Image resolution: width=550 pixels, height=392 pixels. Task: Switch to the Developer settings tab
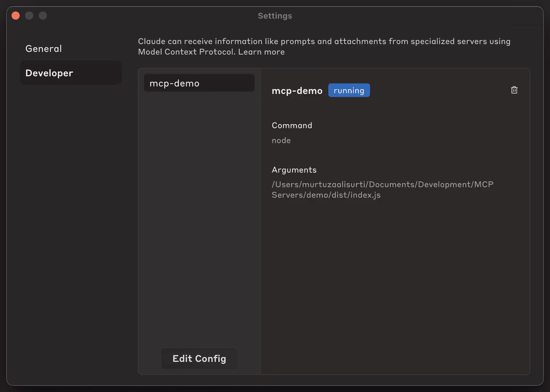[x=49, y=73]
